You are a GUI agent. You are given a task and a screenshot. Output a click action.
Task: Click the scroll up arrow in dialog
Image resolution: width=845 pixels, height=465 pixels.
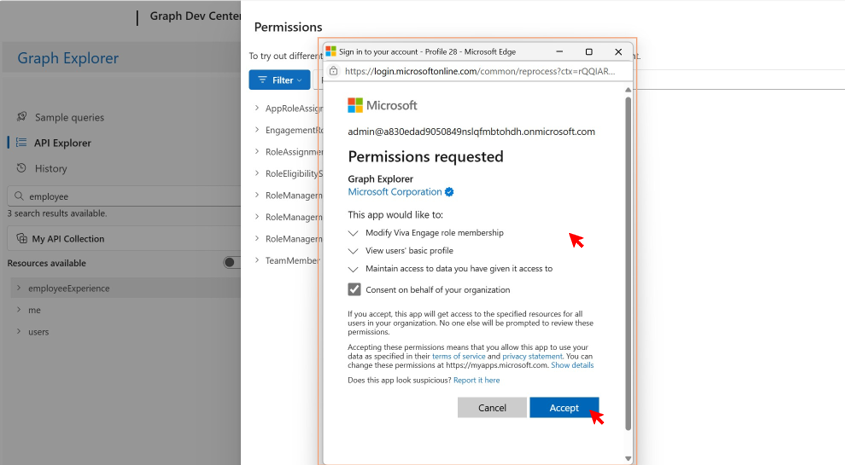pyautogui.click(x=628, y=89)
